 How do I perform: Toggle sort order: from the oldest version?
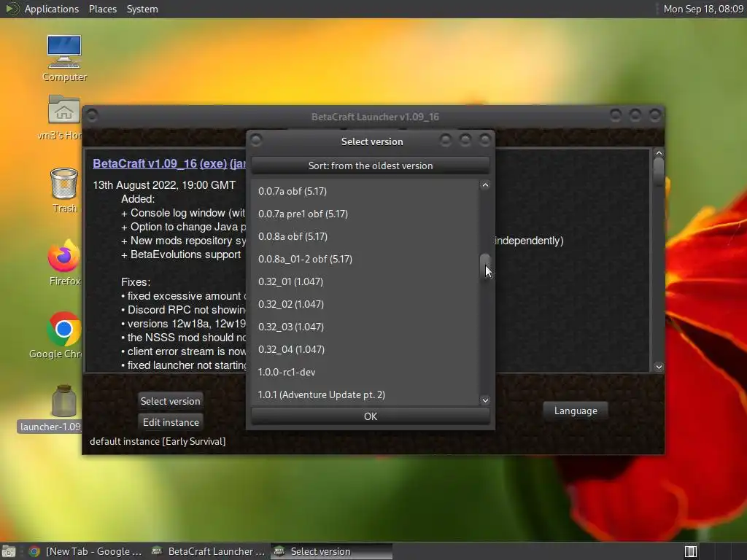tap(370, 166)
